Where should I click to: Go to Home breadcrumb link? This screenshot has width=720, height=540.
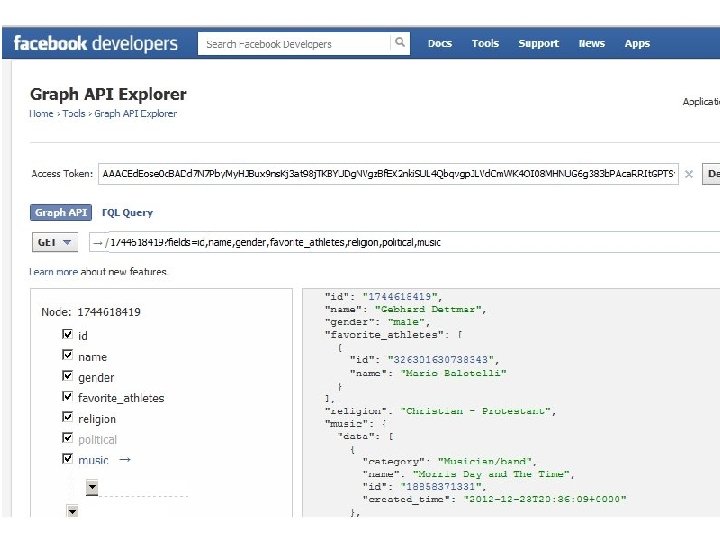click(x=41, y=114)
